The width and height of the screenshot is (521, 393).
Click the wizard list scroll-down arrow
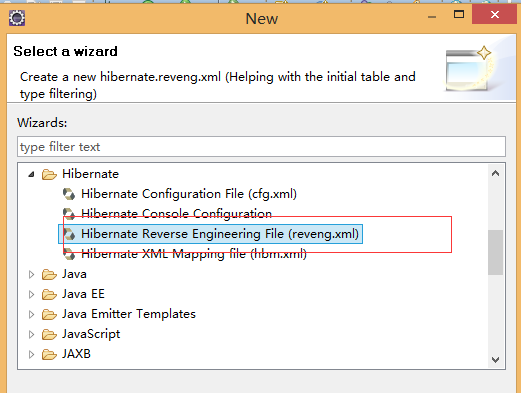tap(495, 360)
